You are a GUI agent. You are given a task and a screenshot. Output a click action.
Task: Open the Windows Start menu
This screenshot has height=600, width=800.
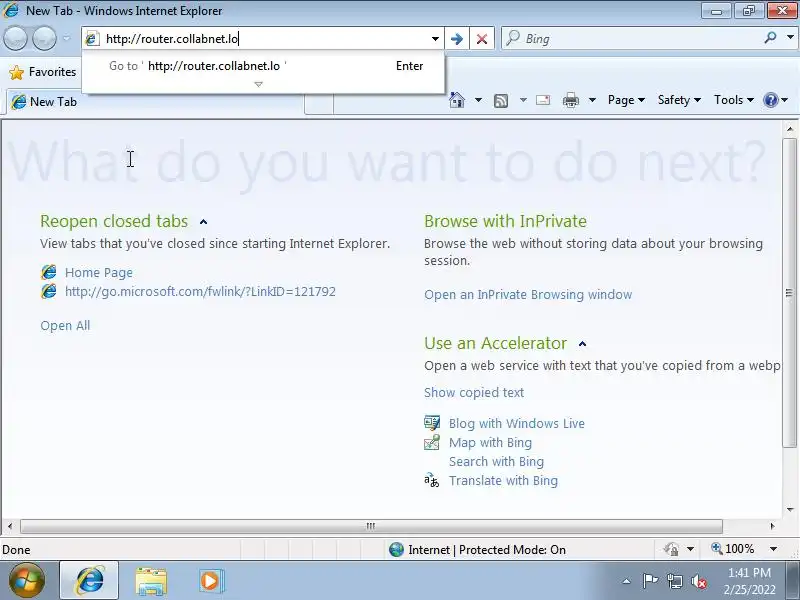26,580
